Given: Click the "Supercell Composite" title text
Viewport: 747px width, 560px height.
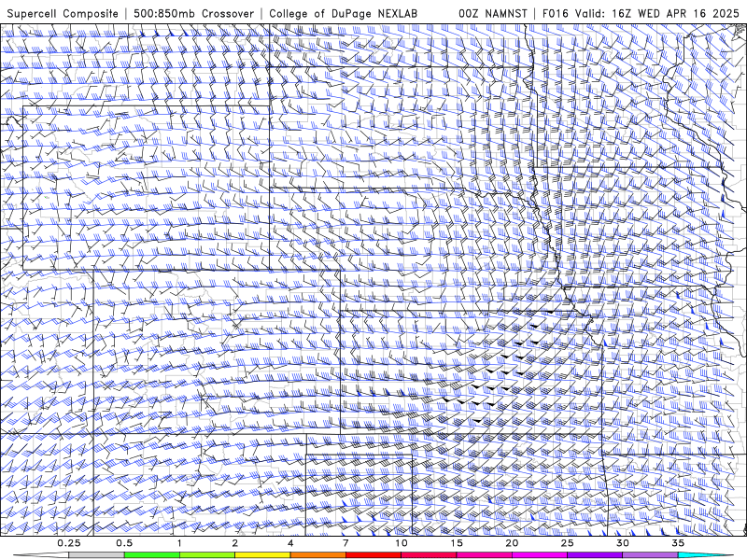Looking at the screenshot, I should click(63, 13).
